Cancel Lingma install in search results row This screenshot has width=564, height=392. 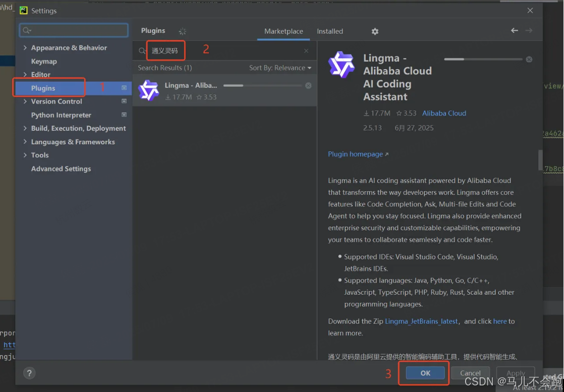click(308, 86)
